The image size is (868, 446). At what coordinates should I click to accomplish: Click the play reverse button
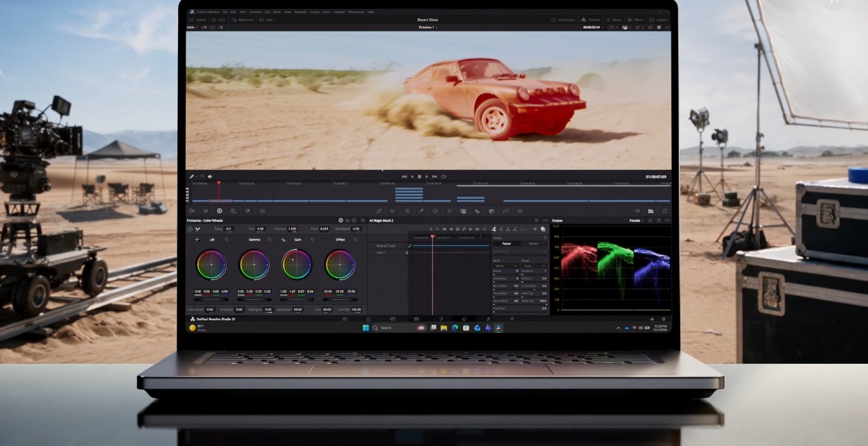(x=412, y=177)
